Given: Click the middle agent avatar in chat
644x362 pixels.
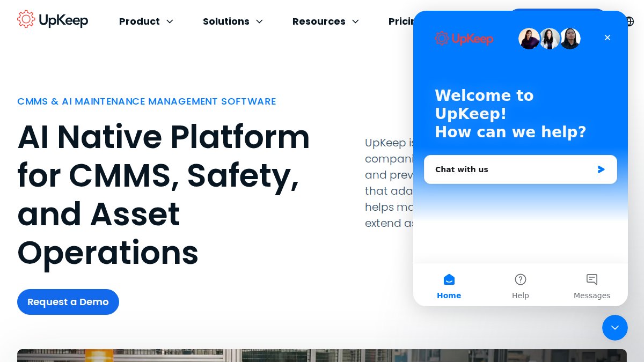Looking at the screenshot, I should pyautogui.click(x=550, y=39).
